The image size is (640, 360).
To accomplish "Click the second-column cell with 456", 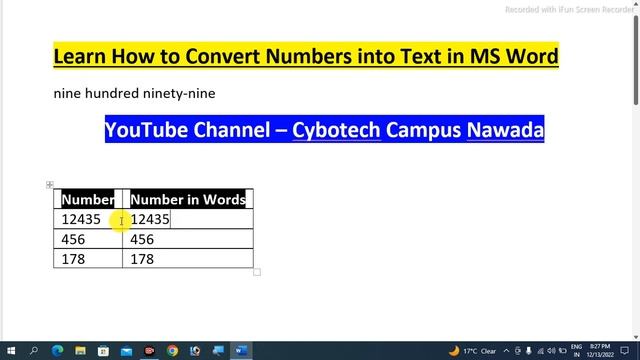I will coord(188,239).
